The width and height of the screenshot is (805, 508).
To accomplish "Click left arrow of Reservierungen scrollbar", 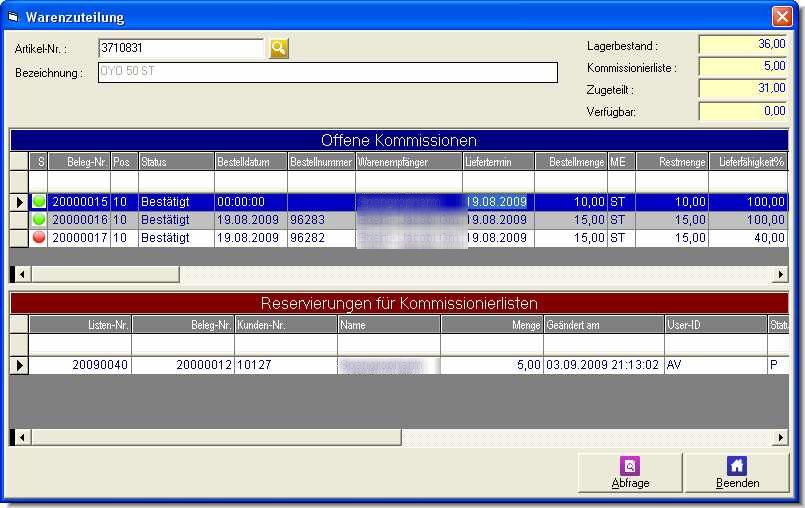I will [22, 438].
